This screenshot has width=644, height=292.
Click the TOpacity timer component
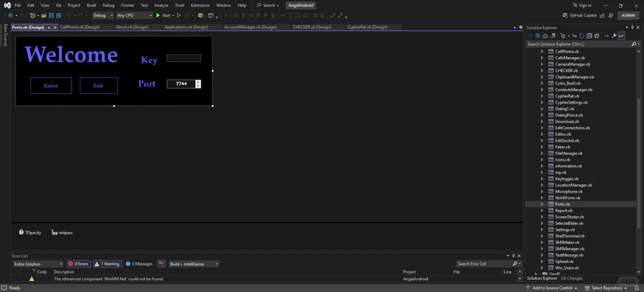[x=30, y=232]
